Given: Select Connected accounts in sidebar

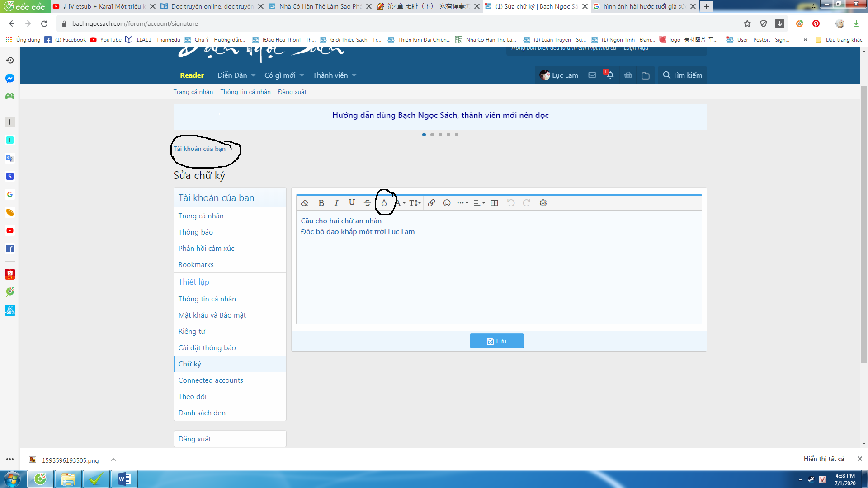Looking at the screenshot, I should 210,380.
